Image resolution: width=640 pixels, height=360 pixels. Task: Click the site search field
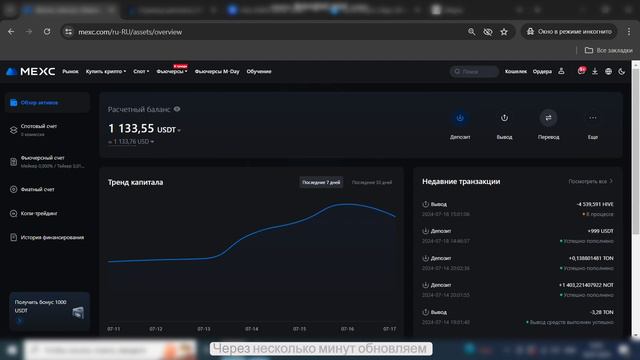point(474,71)
